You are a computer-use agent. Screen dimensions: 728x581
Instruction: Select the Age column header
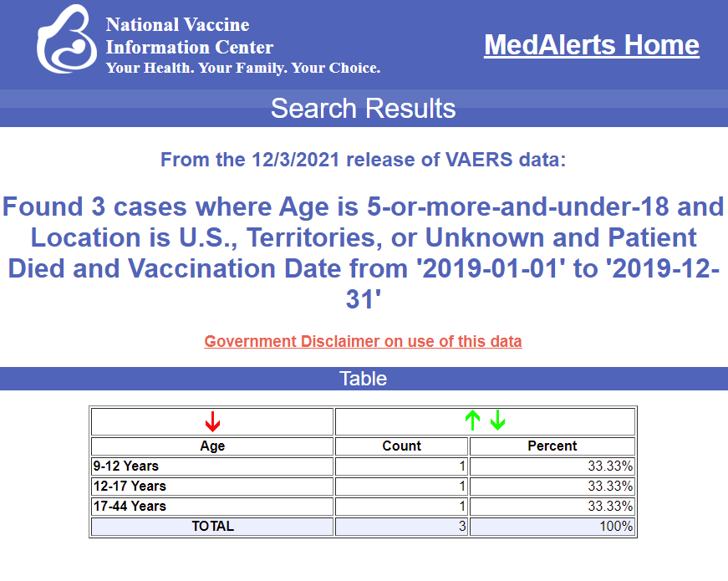(212, 446)
